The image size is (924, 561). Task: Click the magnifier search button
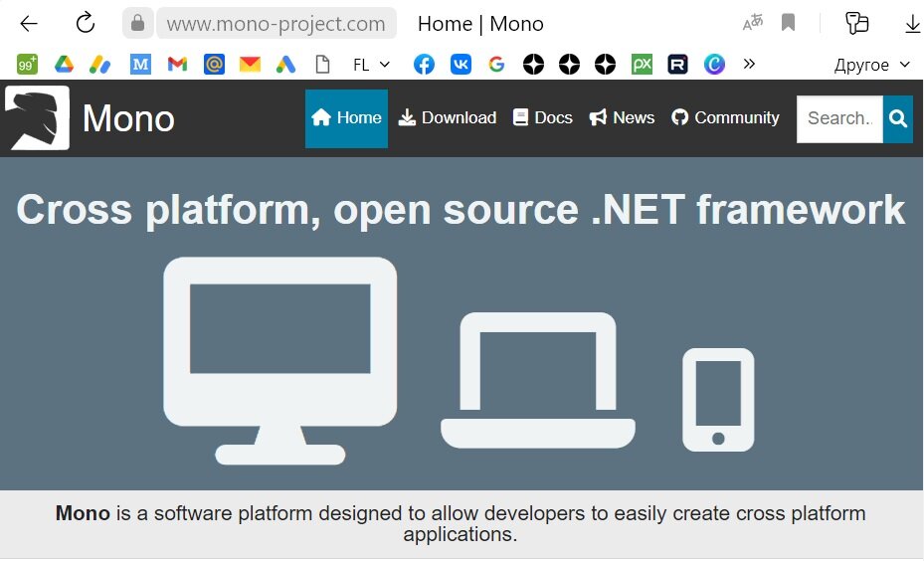(898, 119)
